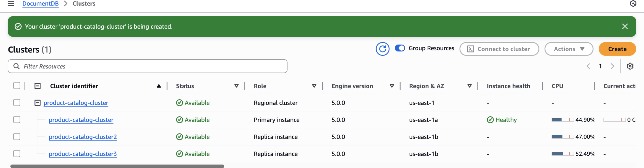
Task: Click the Replica instance role of product-catalog-cluster2
Action: point(276,137)
